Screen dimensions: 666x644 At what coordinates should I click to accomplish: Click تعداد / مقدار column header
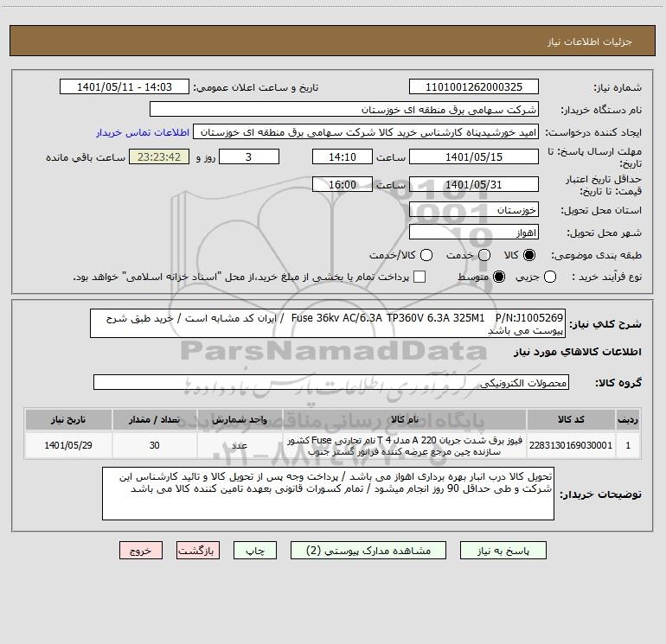155,419
